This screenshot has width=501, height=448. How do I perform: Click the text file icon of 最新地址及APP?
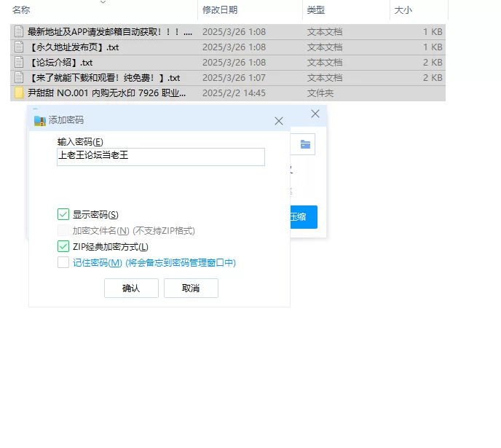tap(19, 32)
